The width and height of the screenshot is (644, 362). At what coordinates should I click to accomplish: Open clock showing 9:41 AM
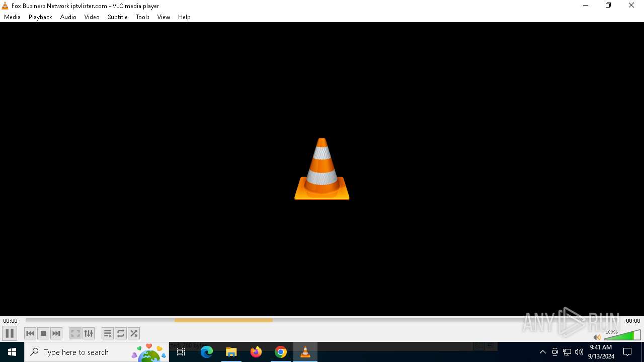(601, 352)
